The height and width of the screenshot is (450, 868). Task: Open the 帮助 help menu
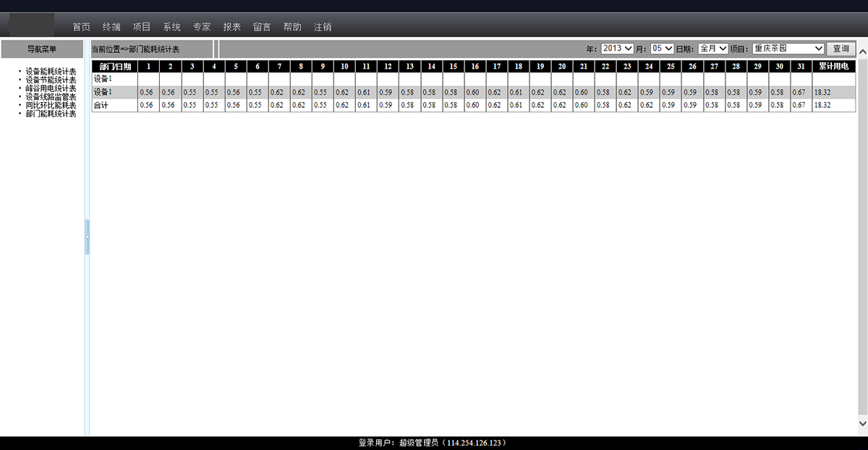[292, 27]
